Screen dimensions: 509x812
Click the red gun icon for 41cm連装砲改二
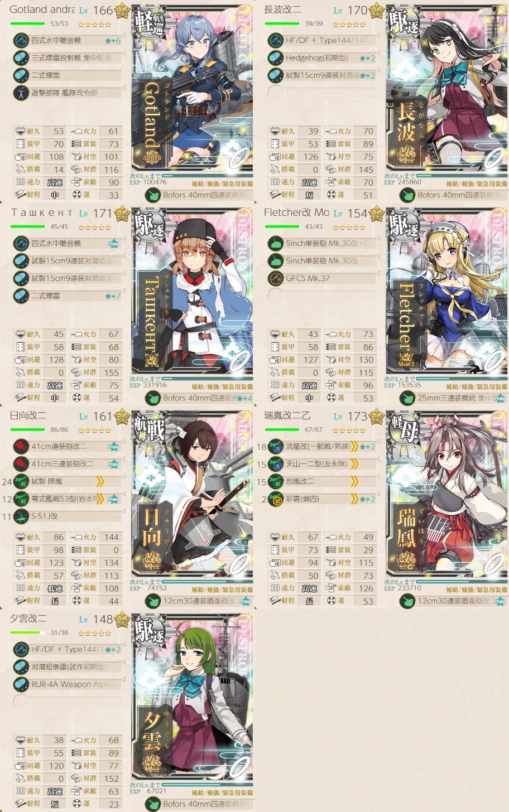[x=21, y=447]
